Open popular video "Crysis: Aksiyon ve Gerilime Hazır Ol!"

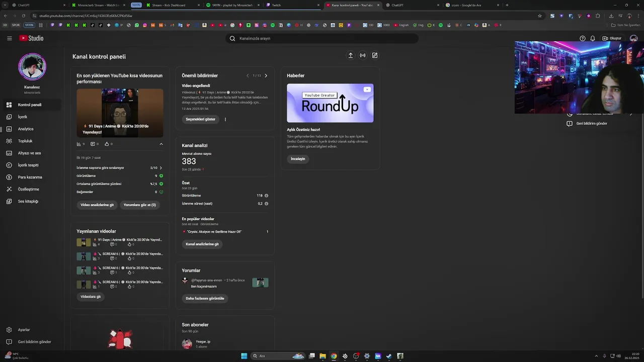point(214,232)
